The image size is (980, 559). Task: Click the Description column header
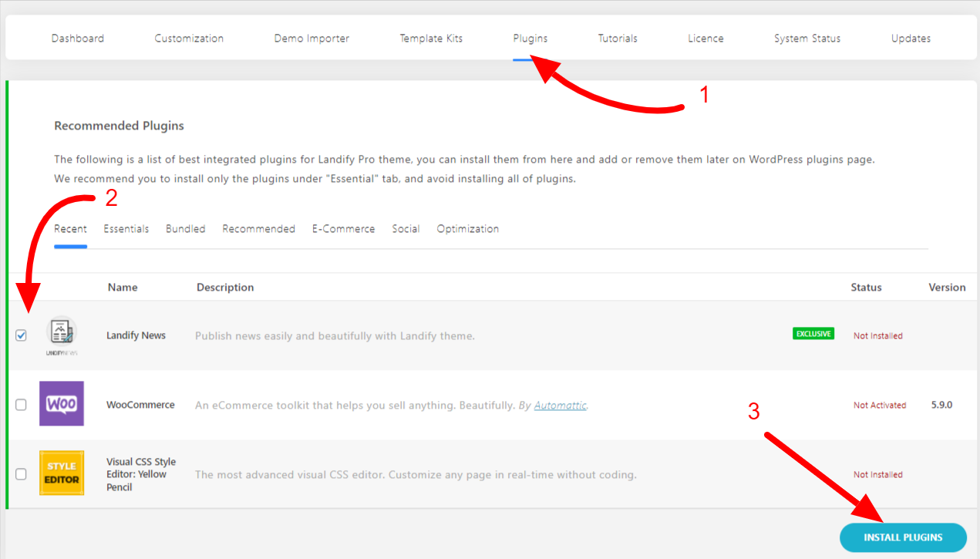tap(225, 288)
